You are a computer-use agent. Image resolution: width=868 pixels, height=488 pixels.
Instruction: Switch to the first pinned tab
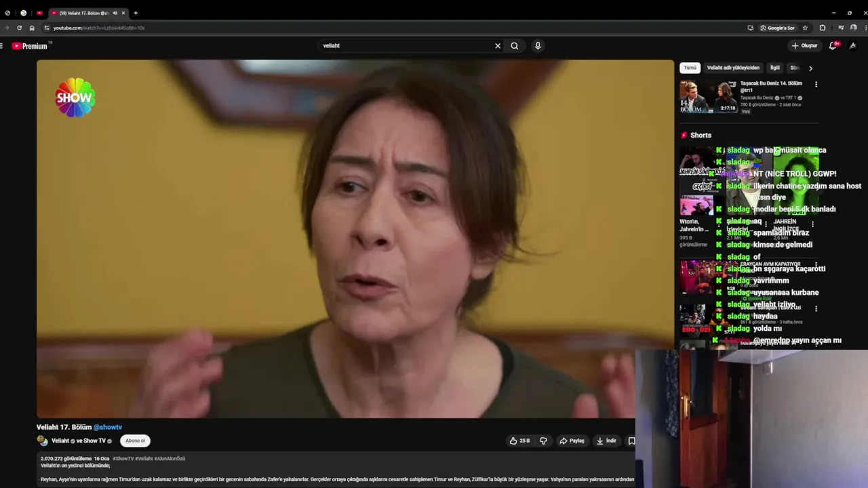point(7,13)
